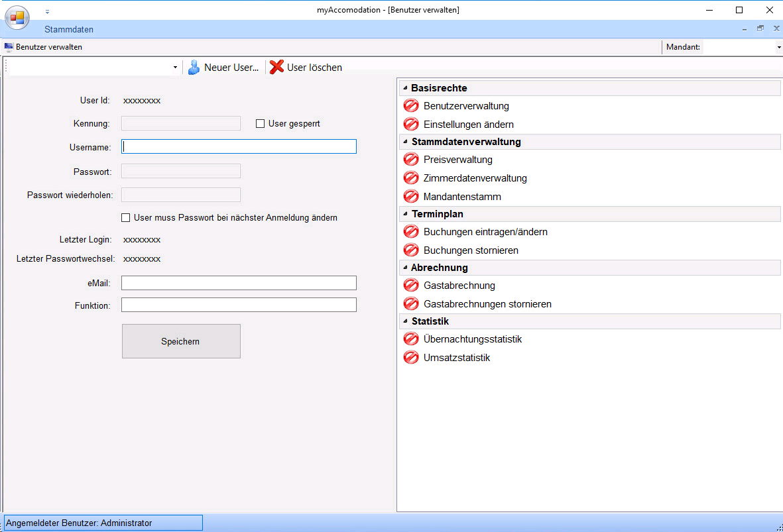Toggle the Einstellungen ändern denied icon
783x532 pixels.
411,125
